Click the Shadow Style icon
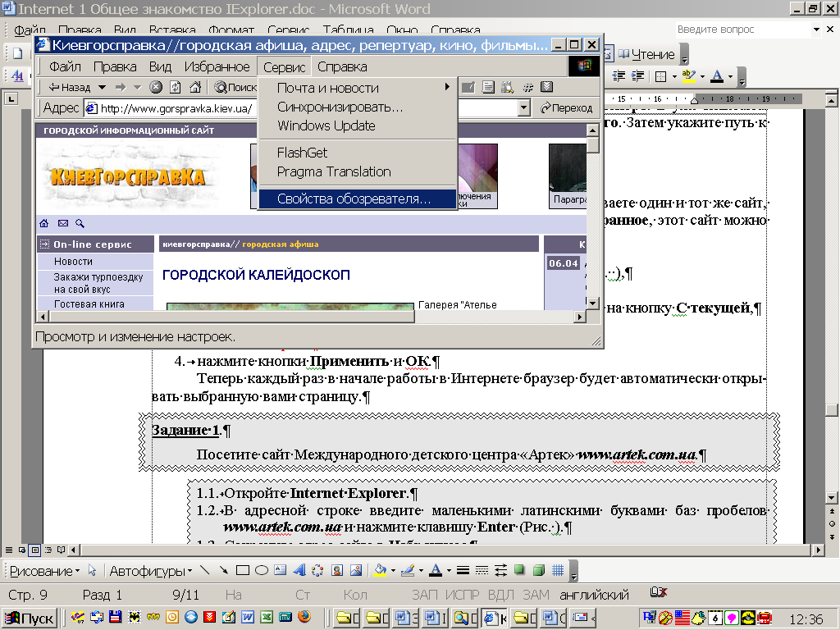 pyautogui.click(x=519, y=570)
